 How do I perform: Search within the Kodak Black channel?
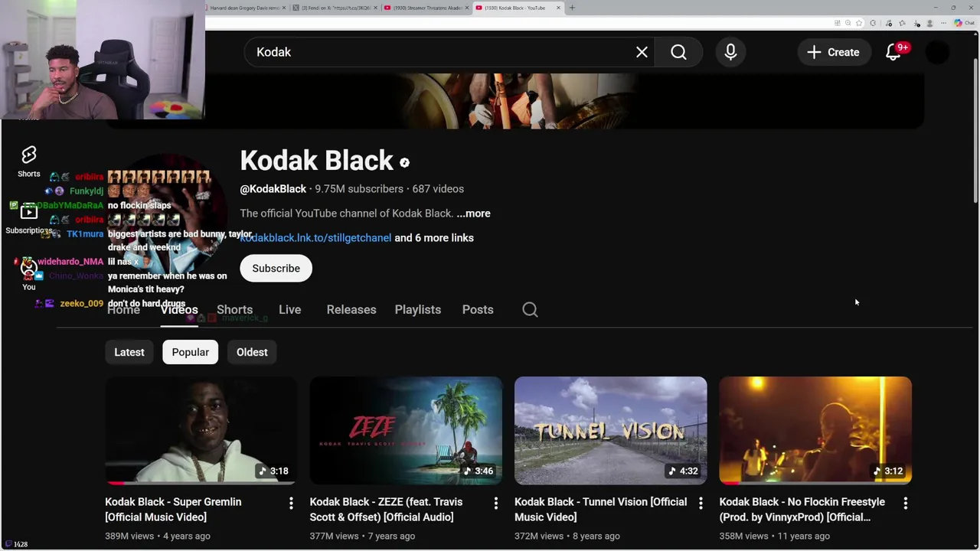click(x=530, y=309)
